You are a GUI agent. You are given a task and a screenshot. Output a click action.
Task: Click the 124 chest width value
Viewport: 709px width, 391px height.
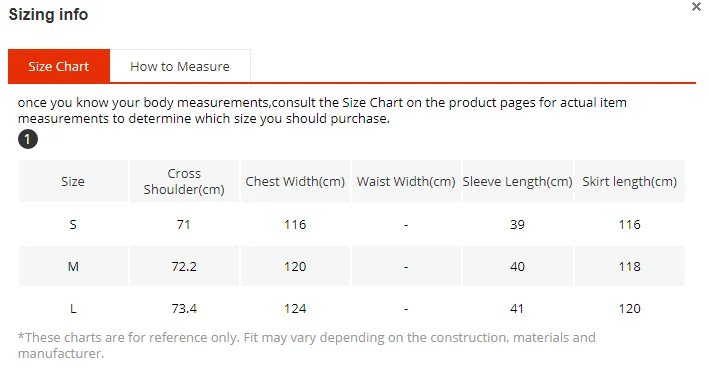tap(295, 309)
